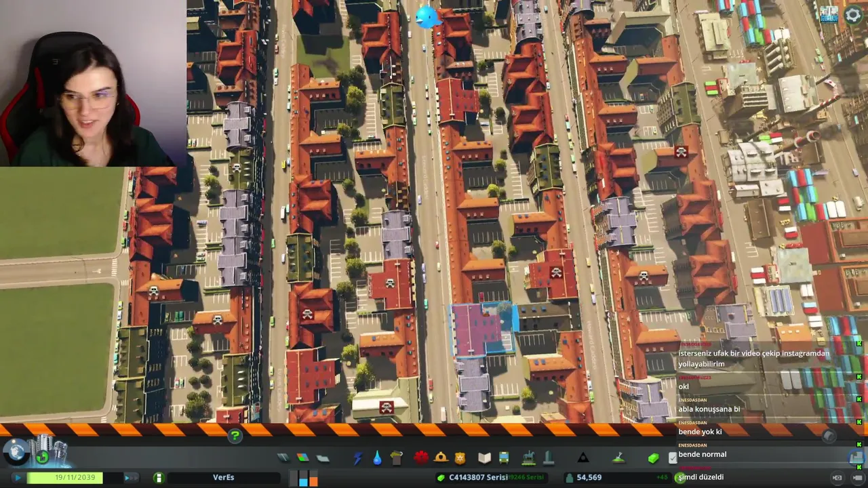Viewport: 868px width, 488px height.
Task: Open the Education book menu
Action: point(484,458)
